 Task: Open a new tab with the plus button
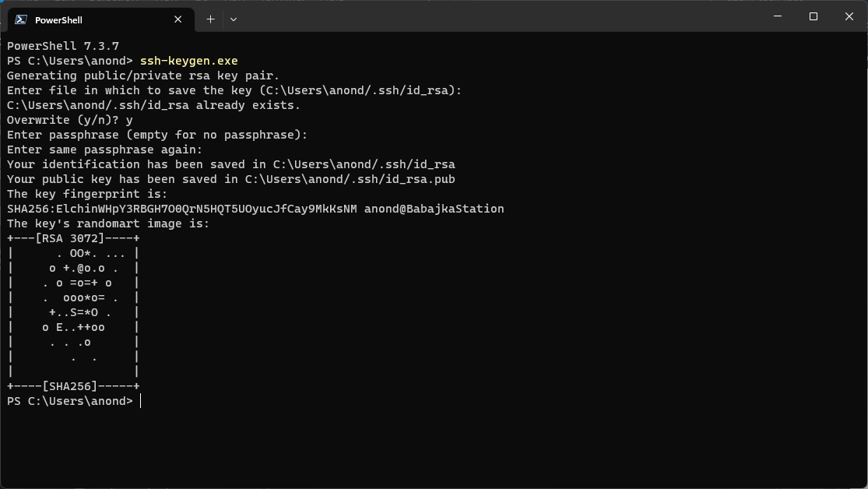coord(210,19)
